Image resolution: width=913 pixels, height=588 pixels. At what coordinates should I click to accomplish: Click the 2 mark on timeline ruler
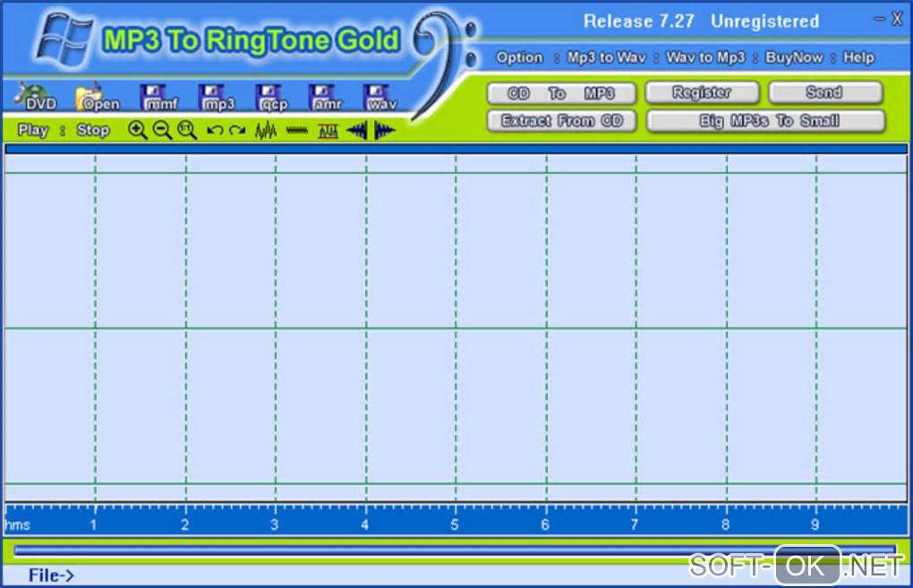point(184,524)
